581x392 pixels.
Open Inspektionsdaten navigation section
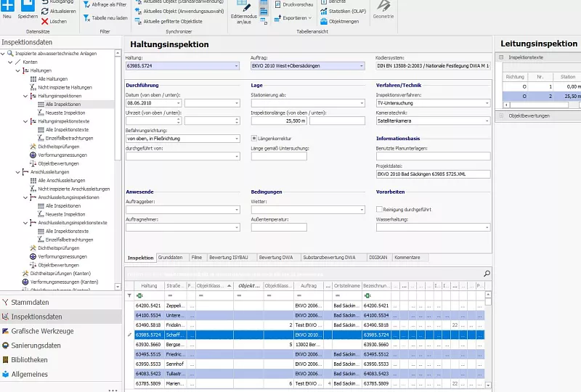[61, 317]
